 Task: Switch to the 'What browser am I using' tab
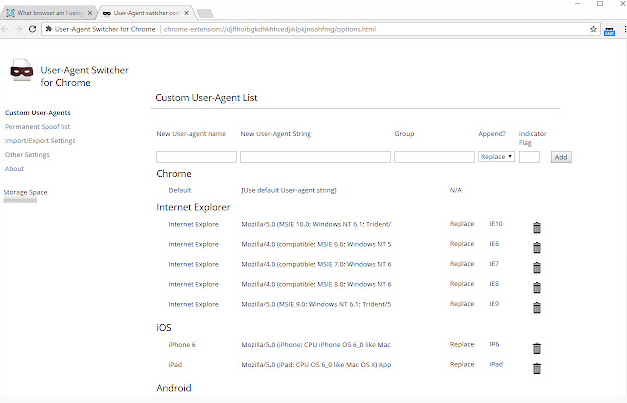point(49,13)
